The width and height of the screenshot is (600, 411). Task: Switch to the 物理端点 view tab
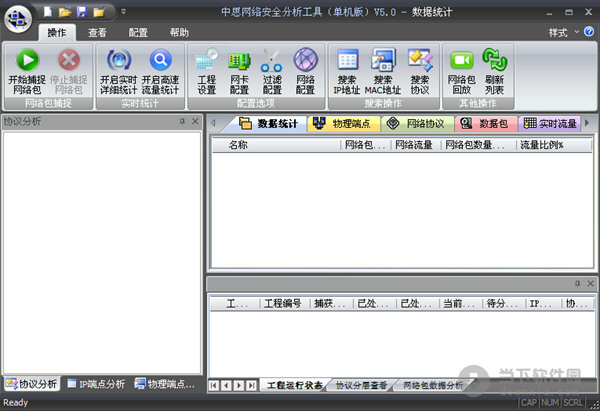pyautogui.click(x=343, y=124)
